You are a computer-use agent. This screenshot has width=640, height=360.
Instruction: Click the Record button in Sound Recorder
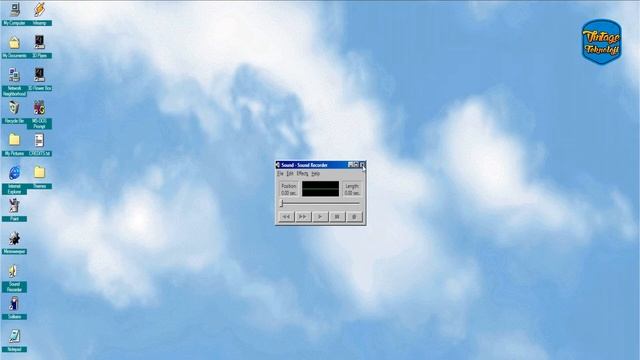point(354,217)
